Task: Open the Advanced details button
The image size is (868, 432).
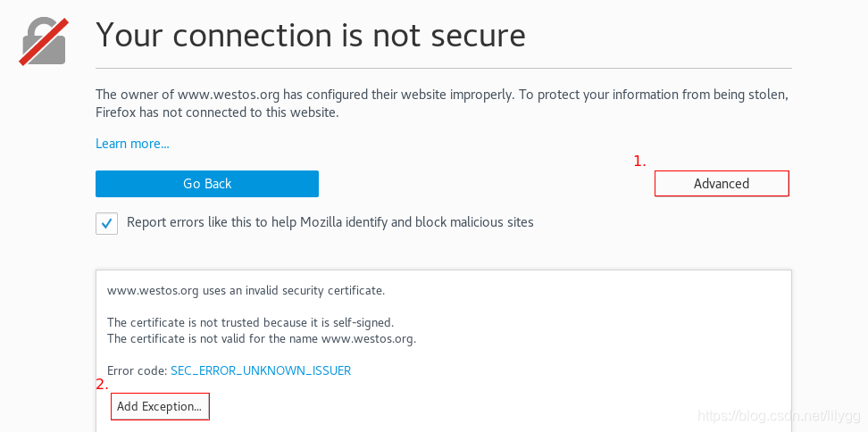Action: tap(722, 183)
